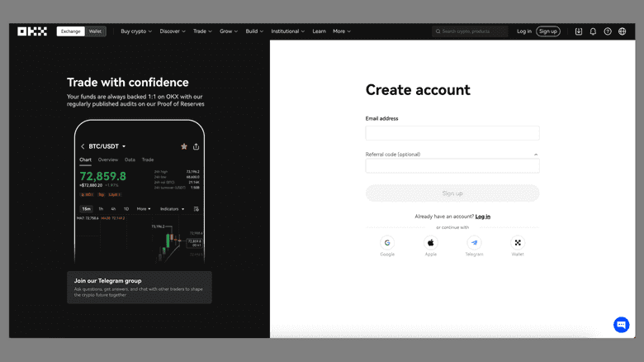
Task: Open the support chat bubble
Action: coord(622,325)
